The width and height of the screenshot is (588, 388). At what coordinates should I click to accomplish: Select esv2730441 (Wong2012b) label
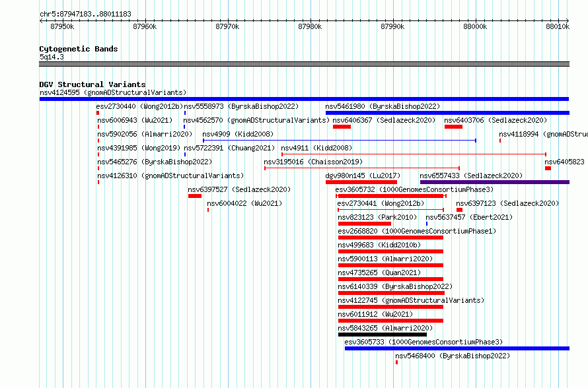381,203
